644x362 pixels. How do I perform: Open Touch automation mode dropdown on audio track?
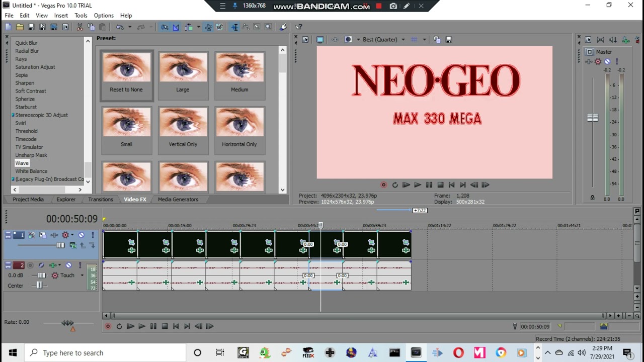coord(82,276)
